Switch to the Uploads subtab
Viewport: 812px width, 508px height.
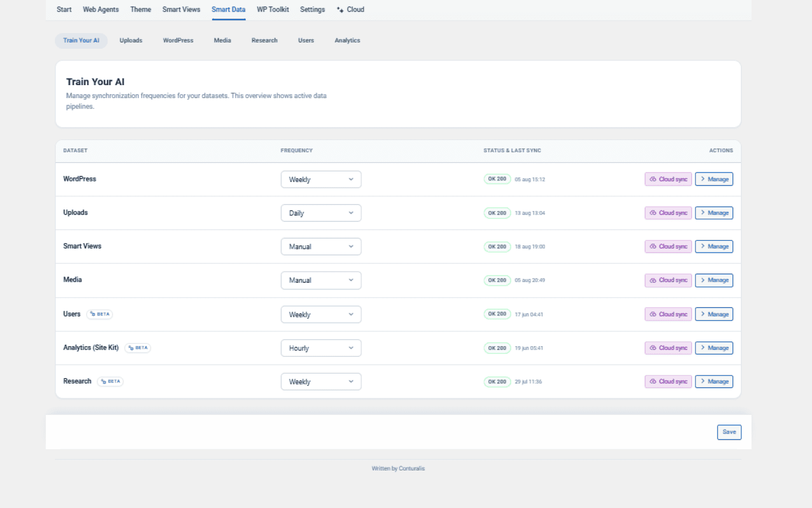pyautogui.click(x=131, y=40)
